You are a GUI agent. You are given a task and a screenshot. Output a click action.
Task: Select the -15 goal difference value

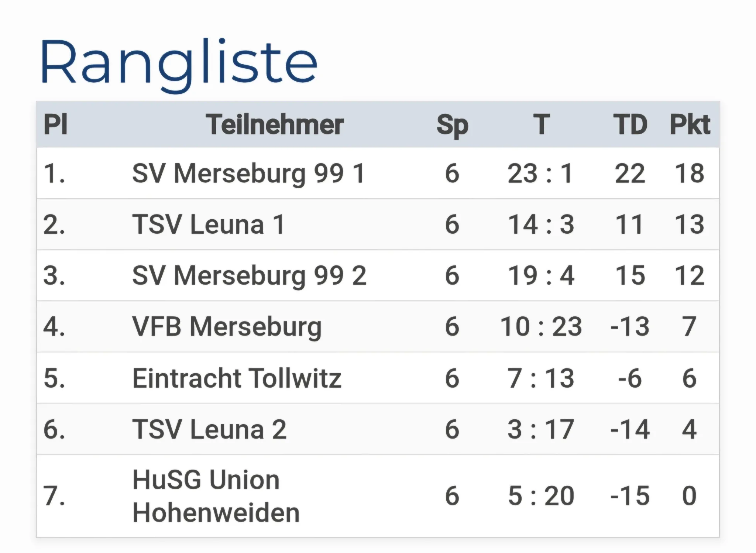tap(630, 496)
